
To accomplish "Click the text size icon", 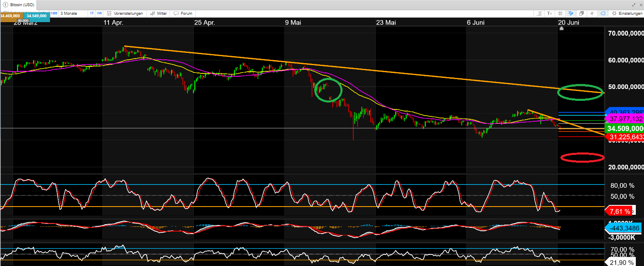I will [x=550, y=14].
